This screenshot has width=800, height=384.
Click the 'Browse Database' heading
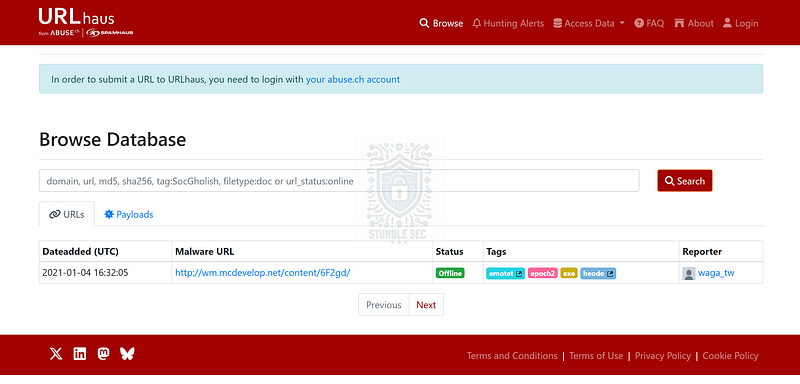pos(112,140)
